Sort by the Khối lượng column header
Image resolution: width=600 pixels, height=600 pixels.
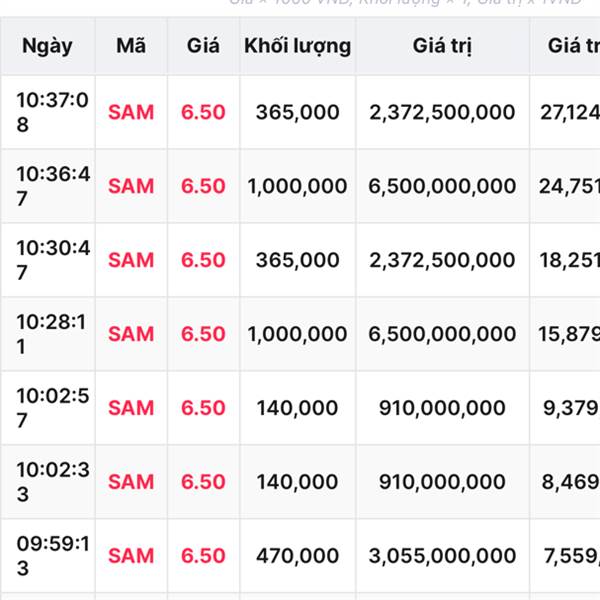point(298,46)
